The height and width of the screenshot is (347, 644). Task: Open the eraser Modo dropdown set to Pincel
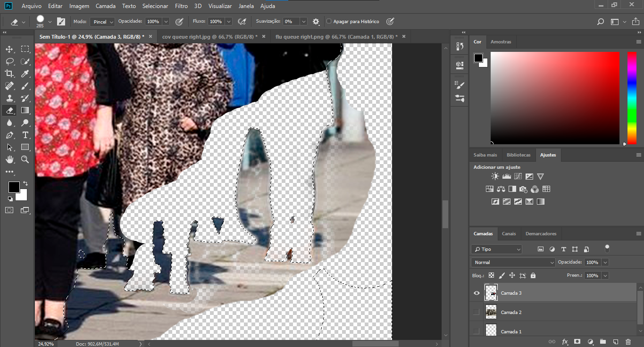102,21
